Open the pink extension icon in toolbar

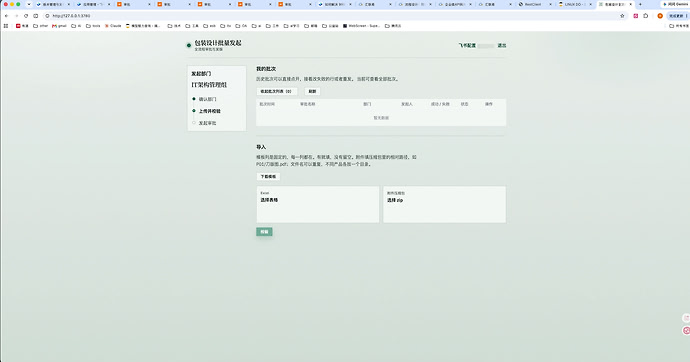pyautogui.click(x=635, y=16)
